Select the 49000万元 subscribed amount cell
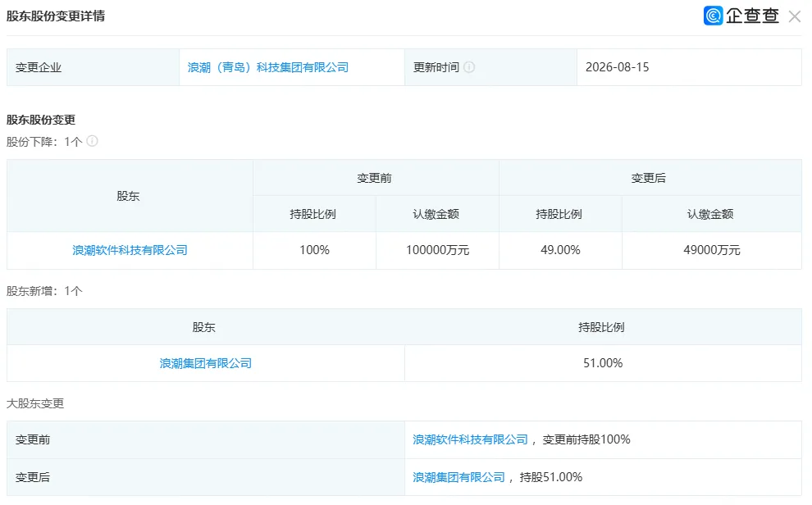 [712, 250]
